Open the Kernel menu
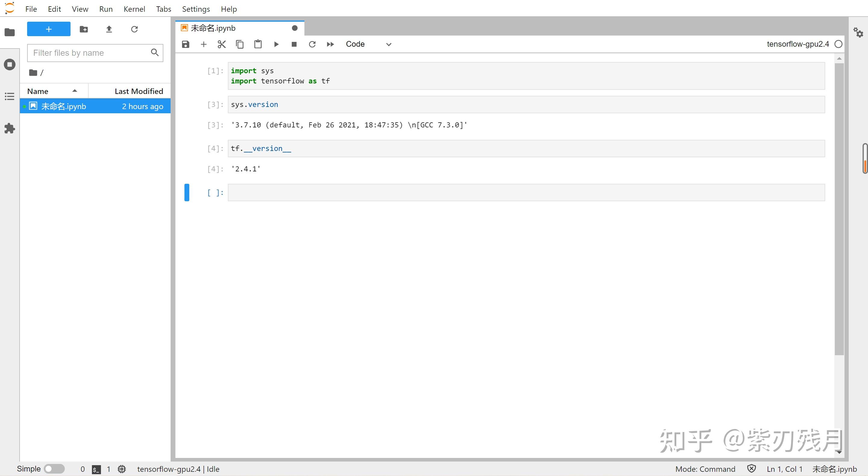Viewport: 868px width, 476px height. 134,9
